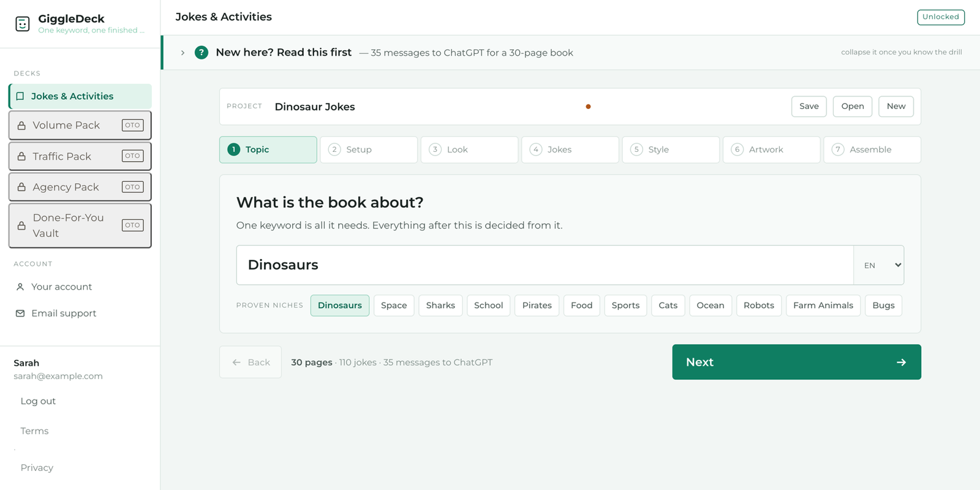Screen dimensions: 980x490
Task: Click the Dinosaur Jokes project name field
Action: (x=424, y=107)
